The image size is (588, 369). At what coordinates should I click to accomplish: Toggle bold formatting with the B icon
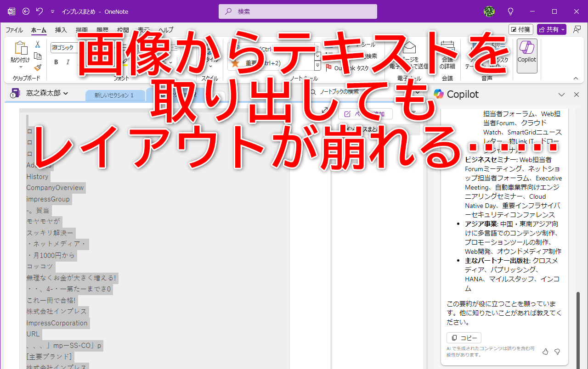[56, 62]
